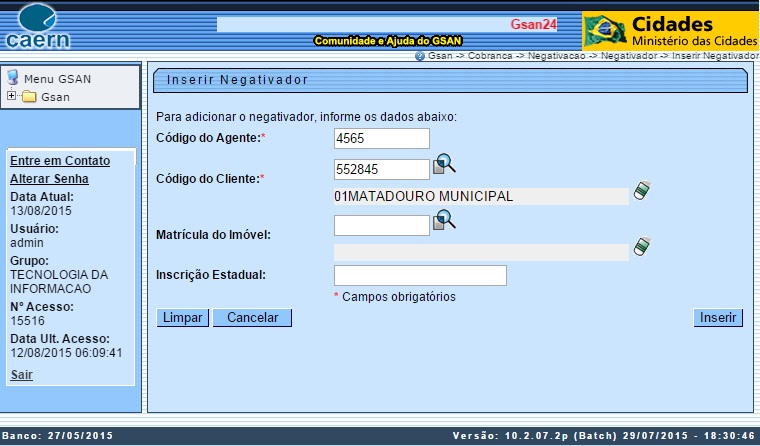Image resolution: width=760 pixels, height=446 pixels.
Task: Click the CAERN logo
Action: tap(37, 27)
